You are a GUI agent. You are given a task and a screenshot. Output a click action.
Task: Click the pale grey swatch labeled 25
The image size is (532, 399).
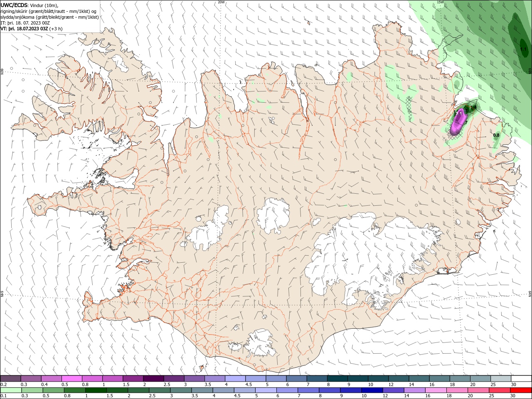coord(500,379)
